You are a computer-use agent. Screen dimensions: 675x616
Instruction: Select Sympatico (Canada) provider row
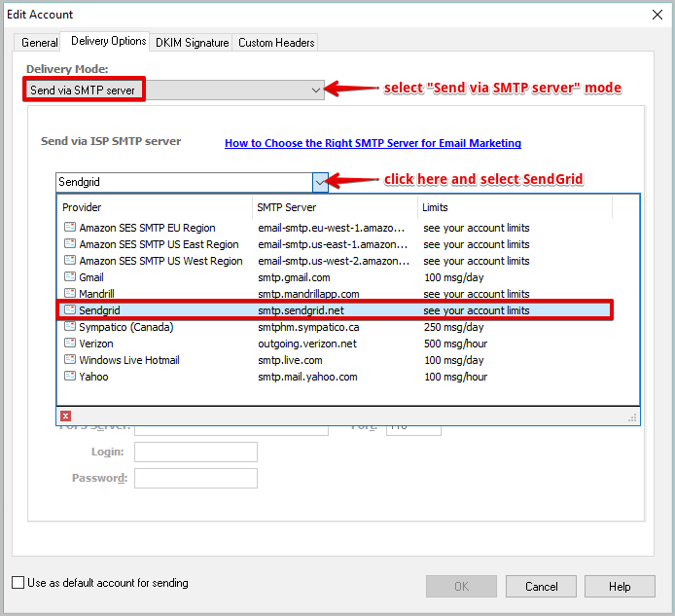(335, 327)
